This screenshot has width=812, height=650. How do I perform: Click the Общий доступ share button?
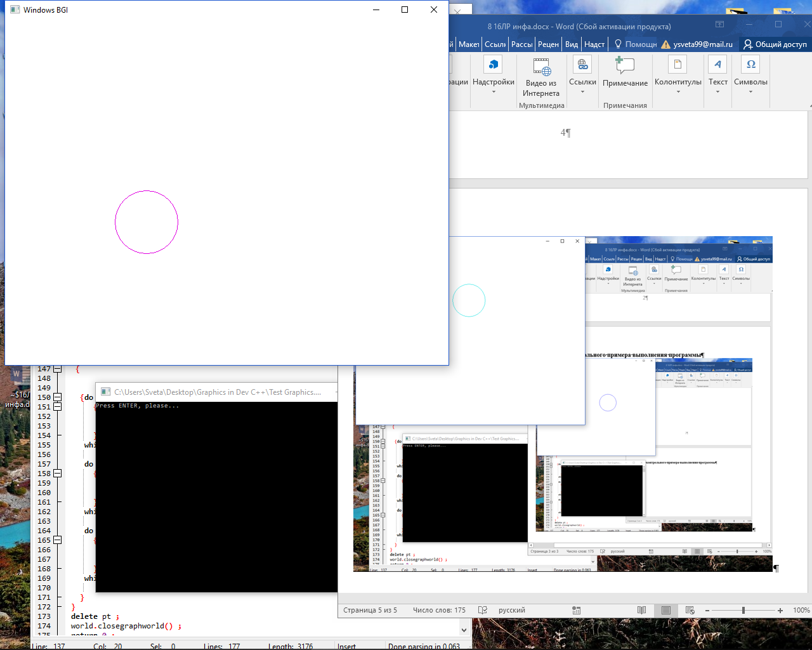click(775, 44)
